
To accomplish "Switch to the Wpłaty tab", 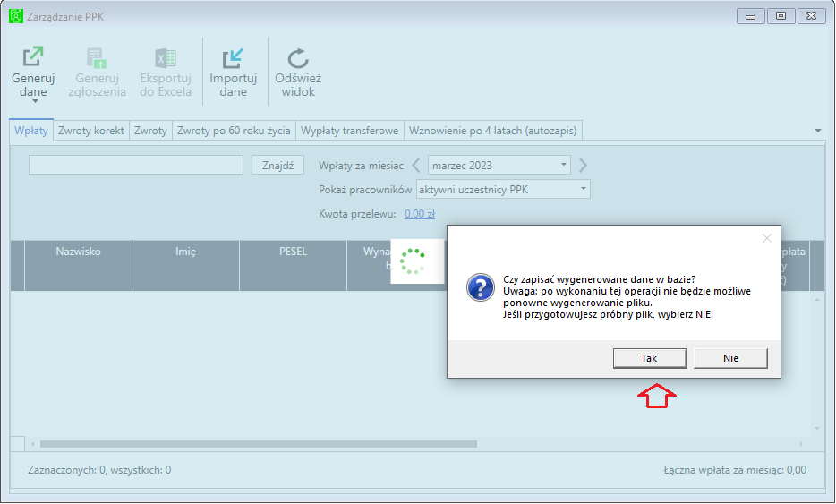I will click(x=31, y=131).
